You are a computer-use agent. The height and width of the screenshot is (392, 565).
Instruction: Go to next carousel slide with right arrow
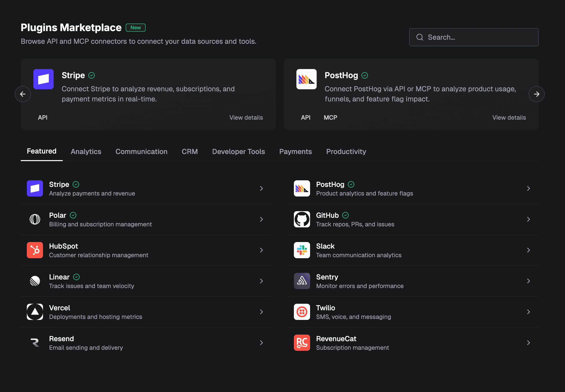[536, 94]
